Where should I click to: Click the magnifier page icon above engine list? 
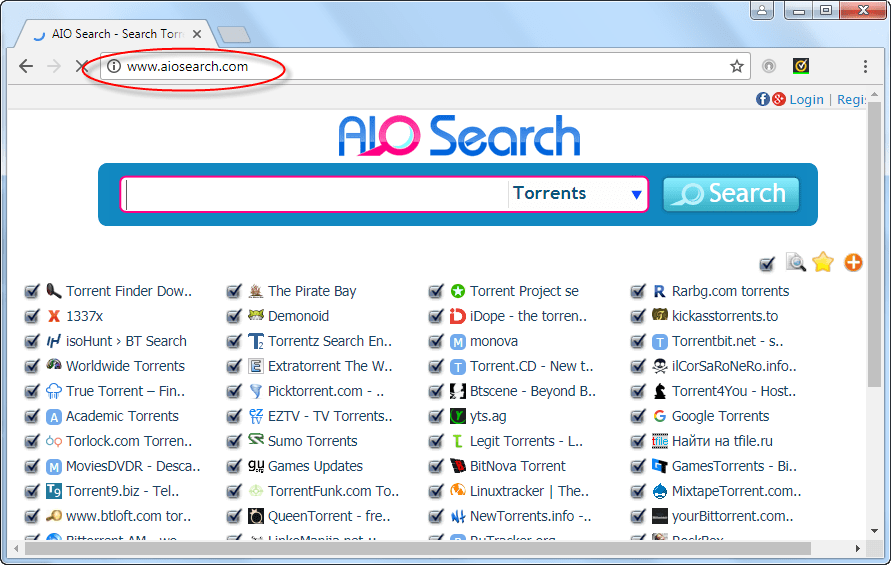(796, 263)
